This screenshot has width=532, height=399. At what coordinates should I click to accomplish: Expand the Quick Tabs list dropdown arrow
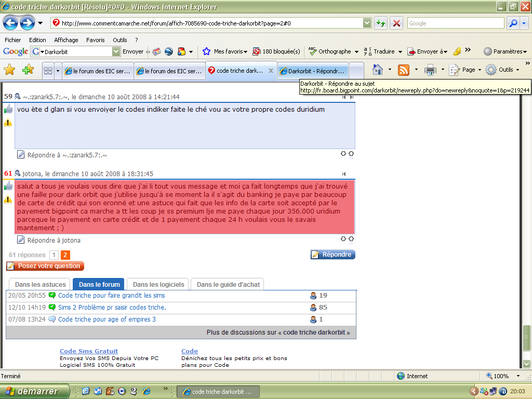(58, 71)
